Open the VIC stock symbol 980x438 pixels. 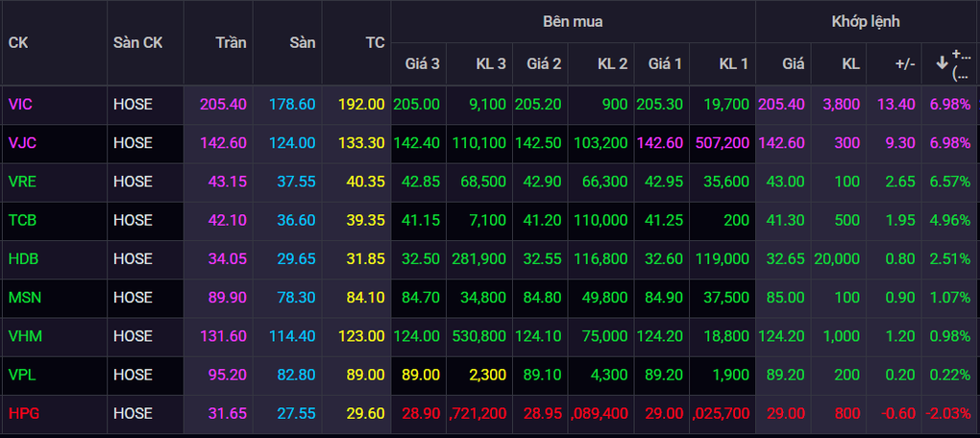[x=21, y=104]
